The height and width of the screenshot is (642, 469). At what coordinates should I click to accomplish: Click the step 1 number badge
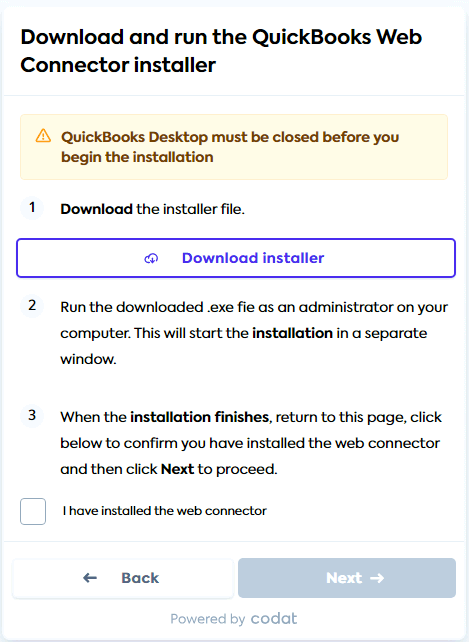click(32, 208)
